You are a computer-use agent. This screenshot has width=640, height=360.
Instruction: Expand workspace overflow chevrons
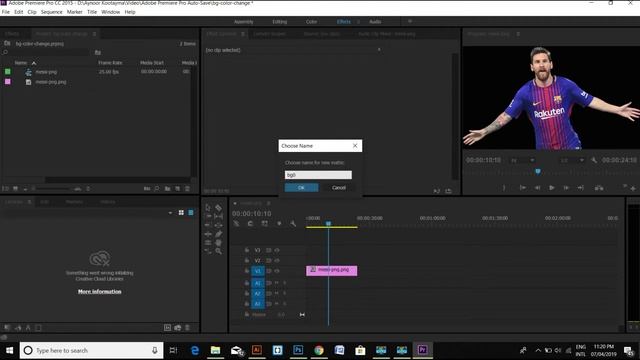point(410,21)
